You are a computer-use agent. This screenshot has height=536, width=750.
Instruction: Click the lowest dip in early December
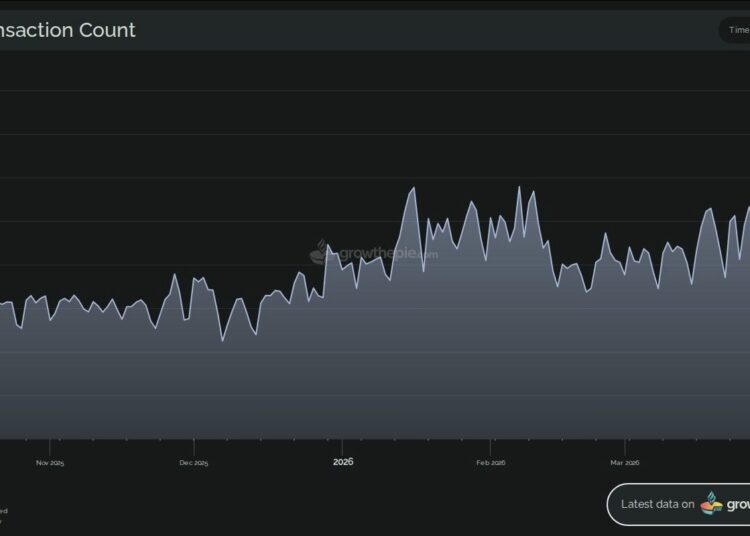click(x=223, y=341)
